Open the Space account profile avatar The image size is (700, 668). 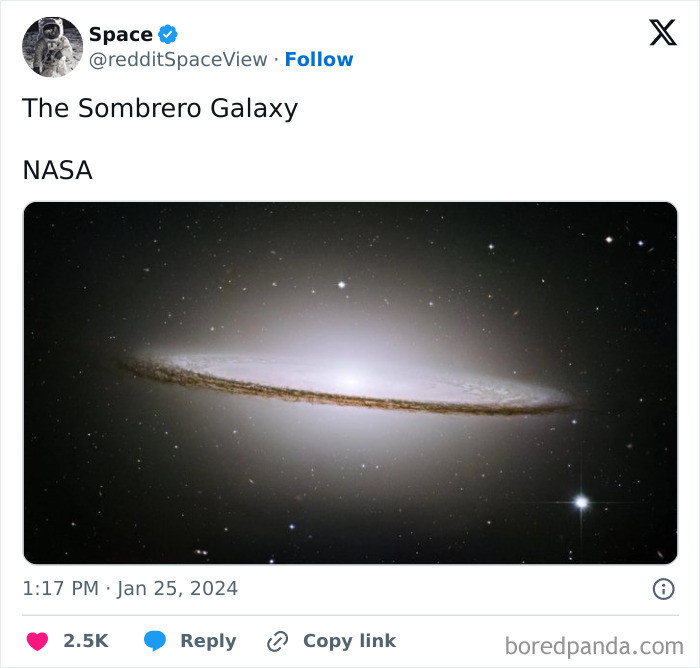[53, 47]
